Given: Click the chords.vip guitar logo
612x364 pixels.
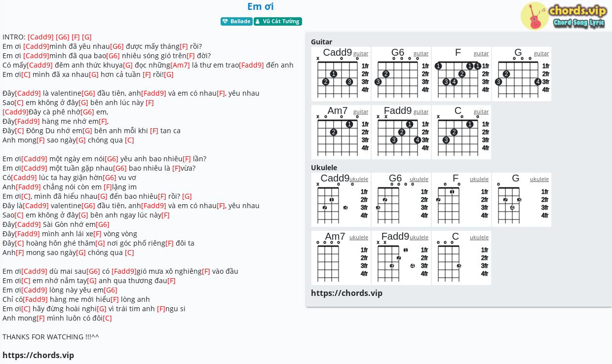Looking at the screenshot, I should click(564, 16).
